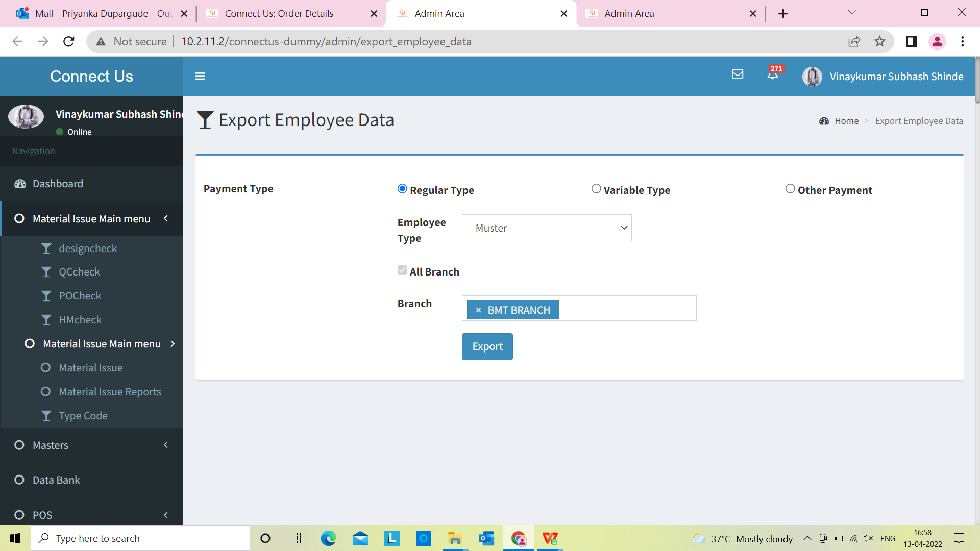This screenshot has height=551, width=980.
Task: Click the Connect Us logo link
Action: [x=92, y=77]
